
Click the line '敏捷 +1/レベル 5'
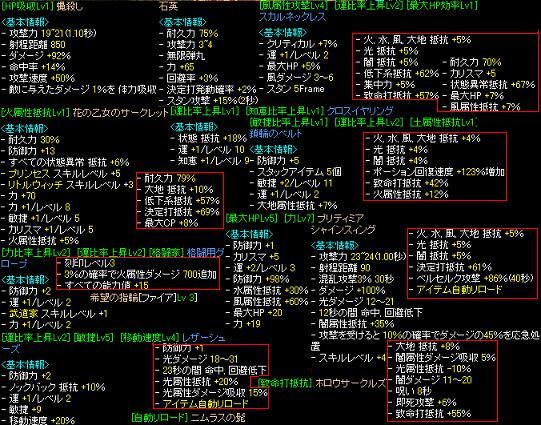pyautogui.click(x=44, y=218)
